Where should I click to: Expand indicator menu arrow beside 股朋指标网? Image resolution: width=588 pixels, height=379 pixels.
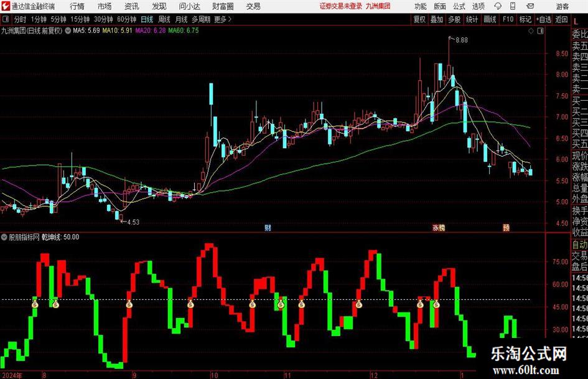click(x=4, y=237)
